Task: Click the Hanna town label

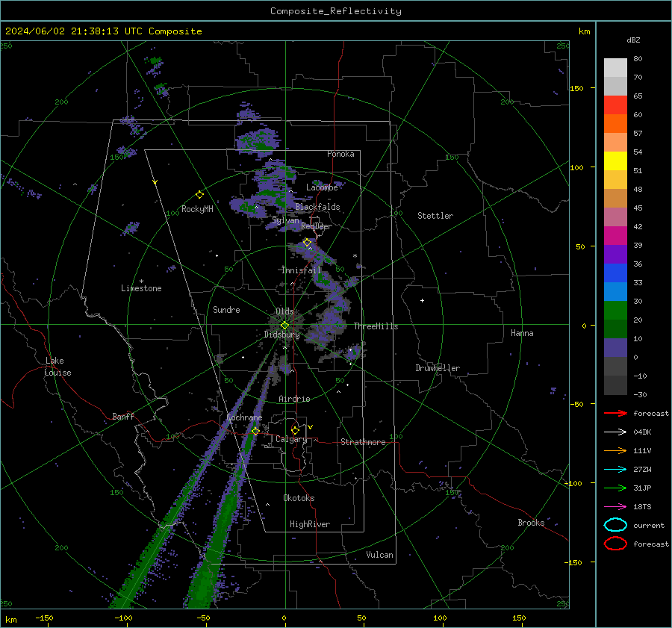Action: (x=522, y=333)
